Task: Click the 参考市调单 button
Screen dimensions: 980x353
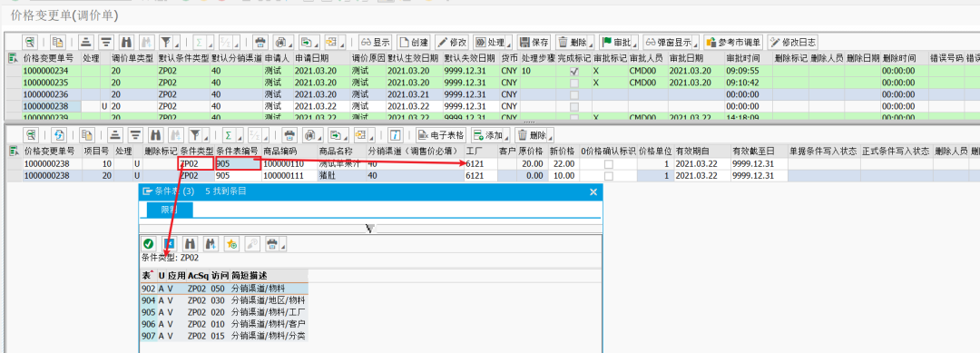Action: click(734, 43)
